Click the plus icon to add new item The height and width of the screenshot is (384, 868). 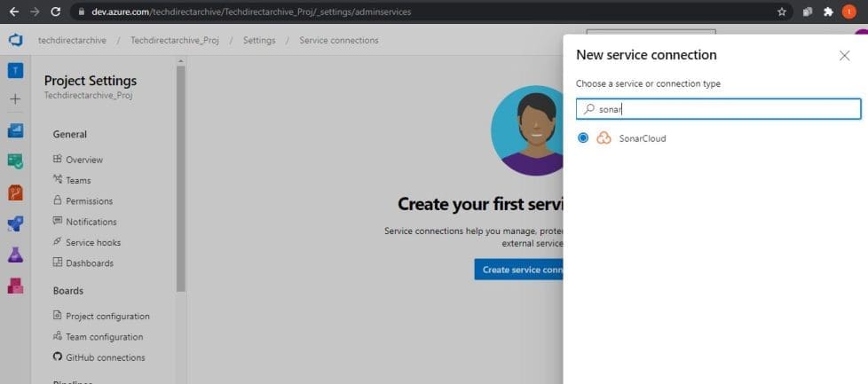[x=15, y=98]
